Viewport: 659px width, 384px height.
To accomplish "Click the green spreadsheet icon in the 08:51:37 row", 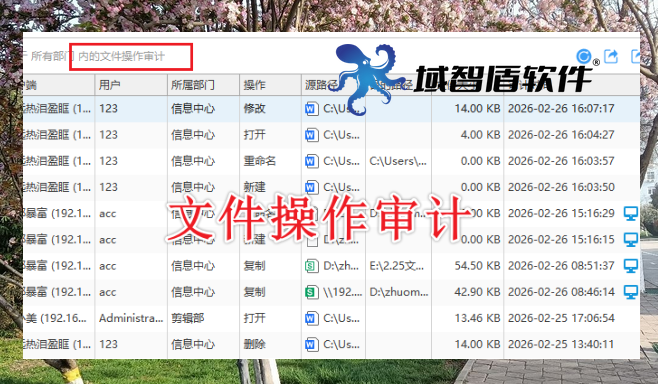I will coord(311,266).
